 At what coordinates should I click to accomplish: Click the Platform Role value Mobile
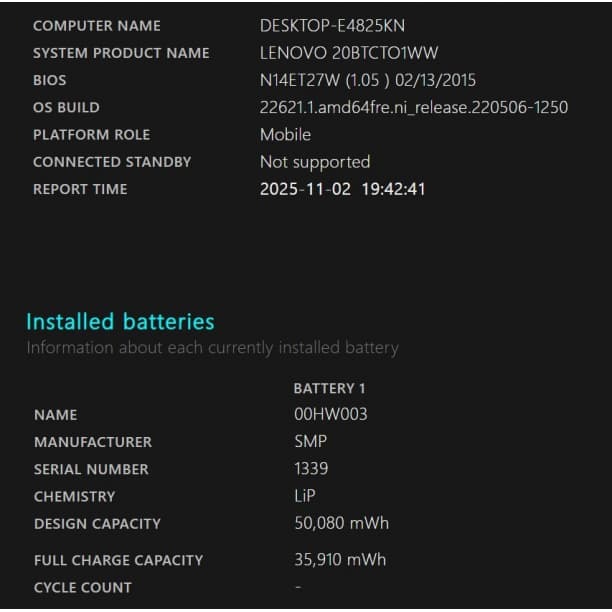[x=285, y=134]
